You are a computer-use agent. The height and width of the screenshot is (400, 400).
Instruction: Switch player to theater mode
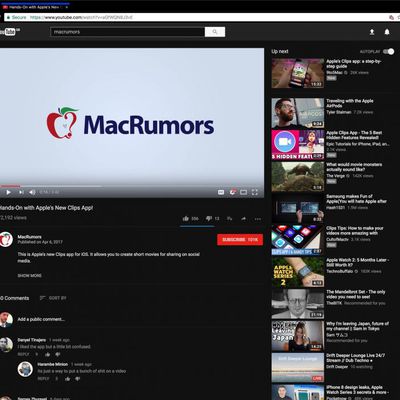244,192
